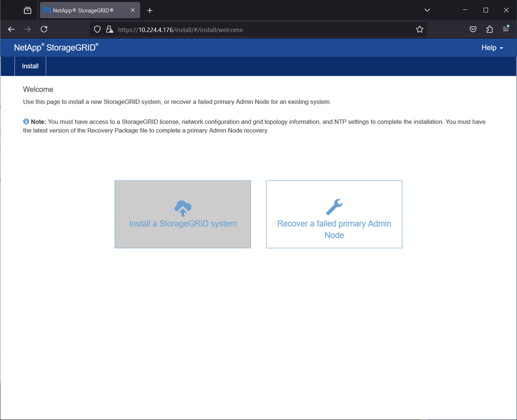The height and width of the screenshot is (420, 517).
Task: Open the extensions puzzle icon
Action: (489, 29)
